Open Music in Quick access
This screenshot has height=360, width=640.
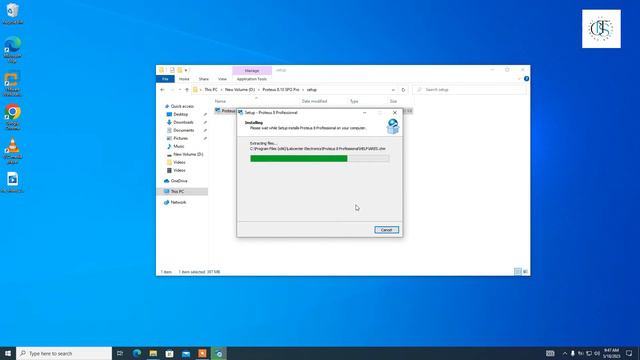[x=178, y=146]
